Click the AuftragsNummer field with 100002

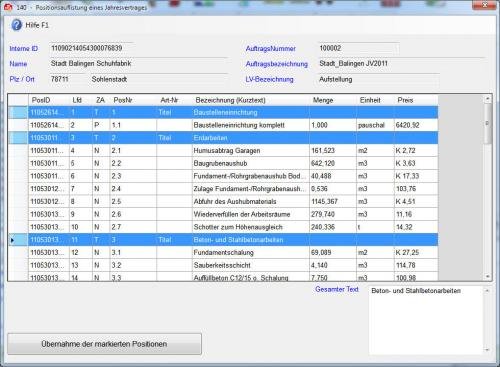click(x=358, y=48)
